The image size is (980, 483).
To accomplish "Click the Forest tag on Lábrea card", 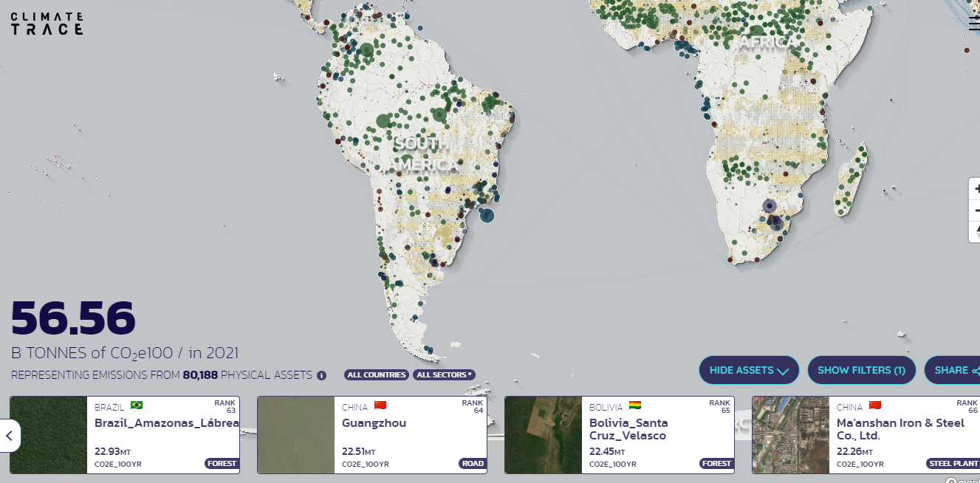I will pyautogui.click(x=222, y=464).
